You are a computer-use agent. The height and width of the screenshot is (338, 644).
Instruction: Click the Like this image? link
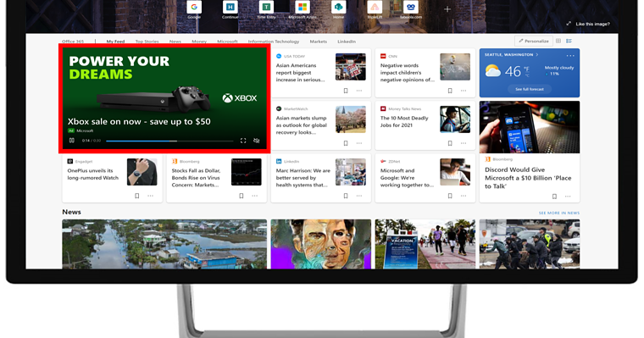click(x=592, y=24)
